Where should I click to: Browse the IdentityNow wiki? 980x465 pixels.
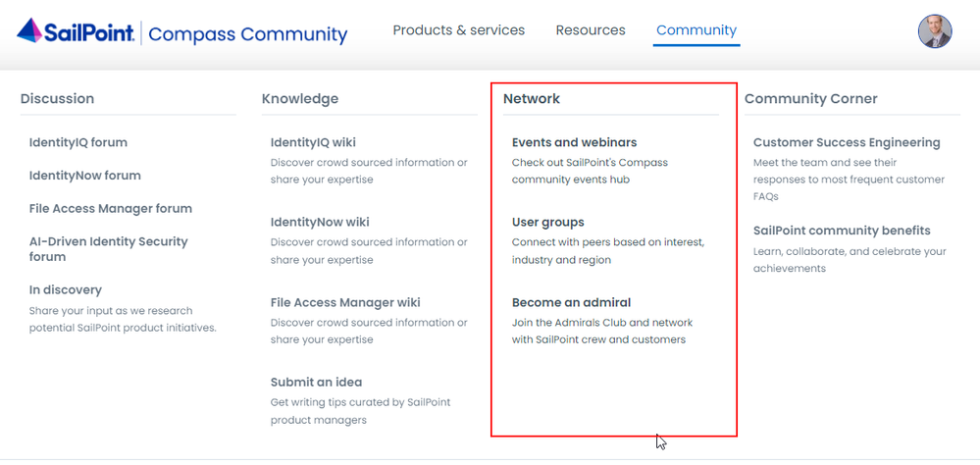pos(320,222)
